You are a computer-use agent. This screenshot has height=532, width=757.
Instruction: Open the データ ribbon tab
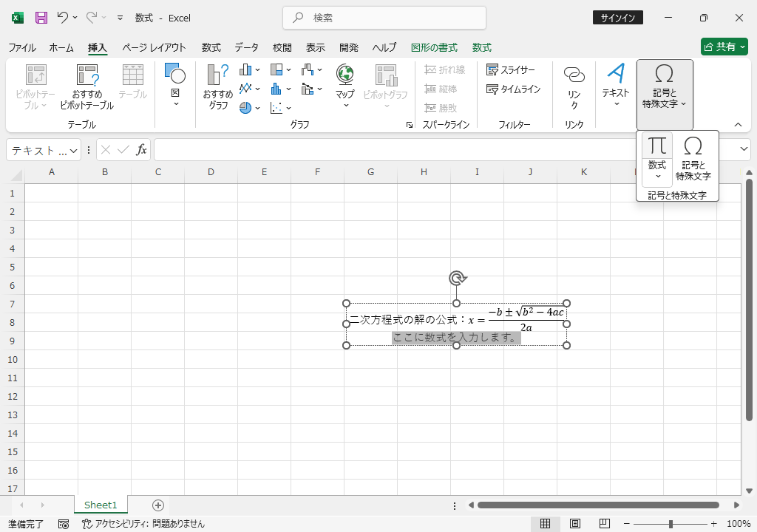[246, 47]
